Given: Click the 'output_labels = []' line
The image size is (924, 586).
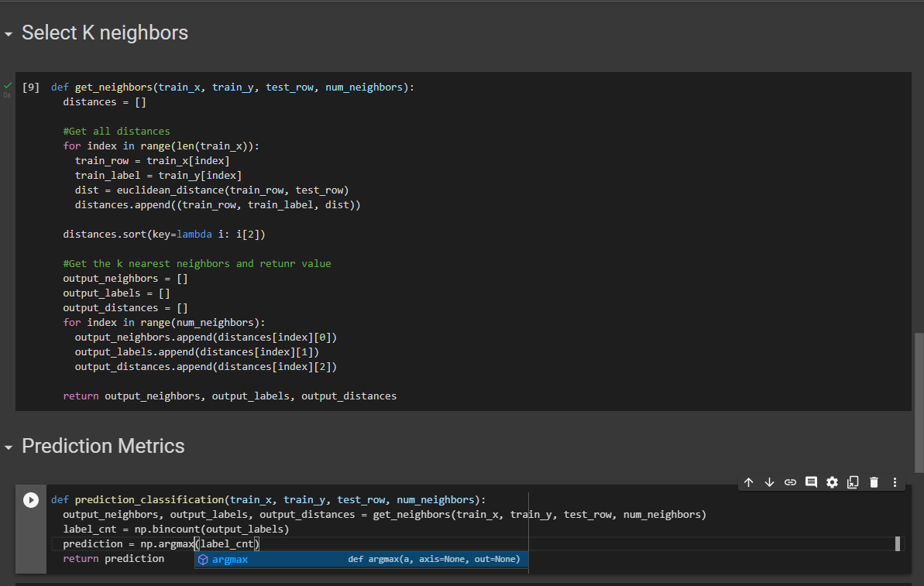Looking at the screenshot, I should tap(116, 293).
